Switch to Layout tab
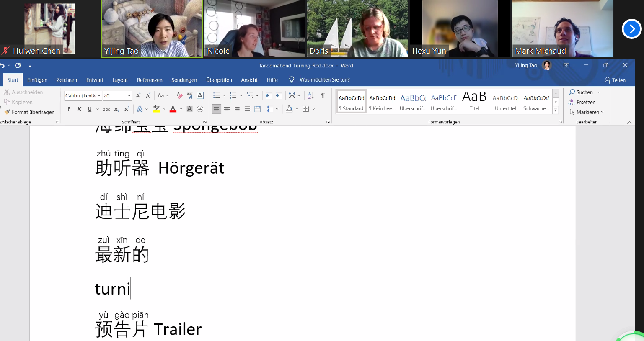The image size is (644, 341). click(120, 80)
